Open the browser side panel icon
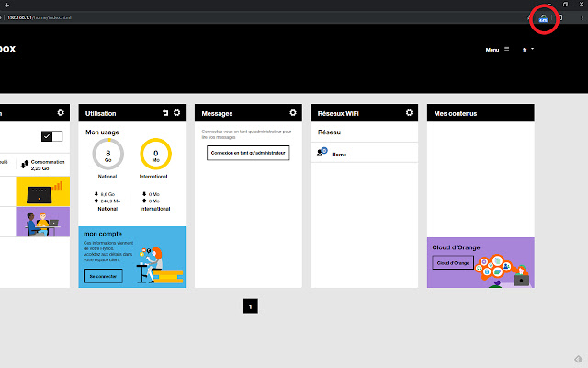The height and width of the screenshot is (368, 588). [560, 17]
